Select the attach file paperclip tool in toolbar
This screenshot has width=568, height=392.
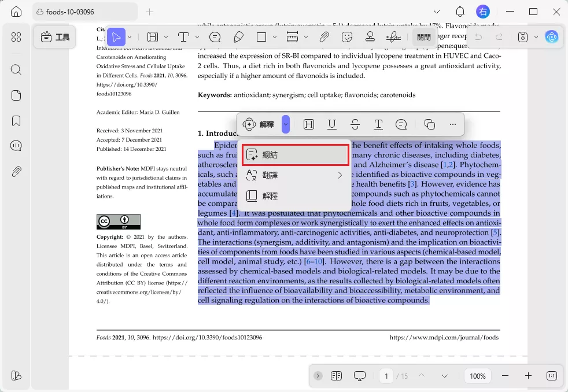pos(324,37)
